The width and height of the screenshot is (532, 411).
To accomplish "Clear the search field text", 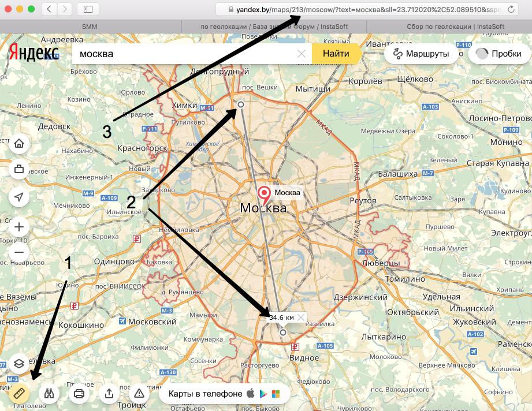I will pos(302,54).
